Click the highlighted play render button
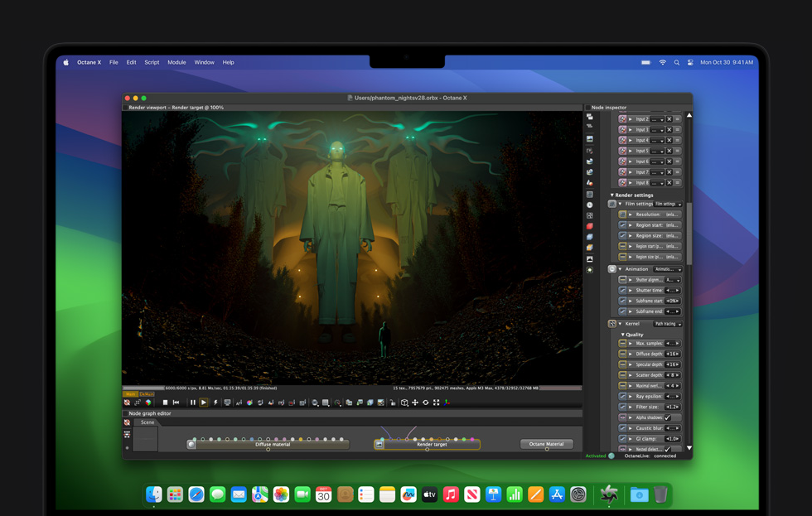812x516 pixels. (204, 403)
